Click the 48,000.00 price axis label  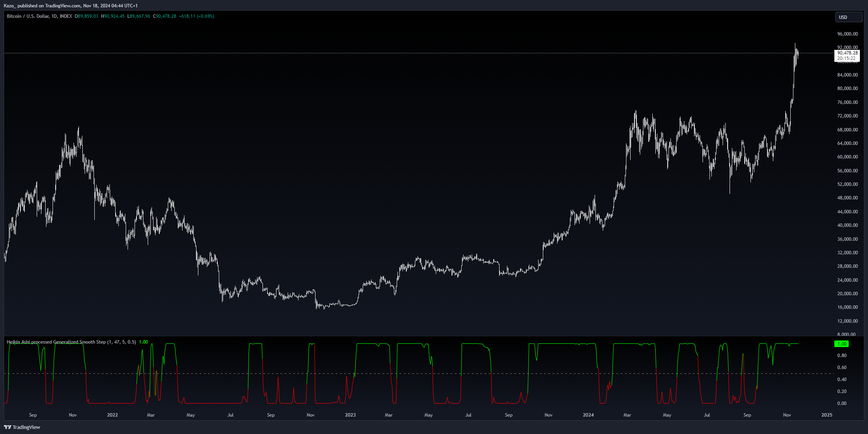848,198
